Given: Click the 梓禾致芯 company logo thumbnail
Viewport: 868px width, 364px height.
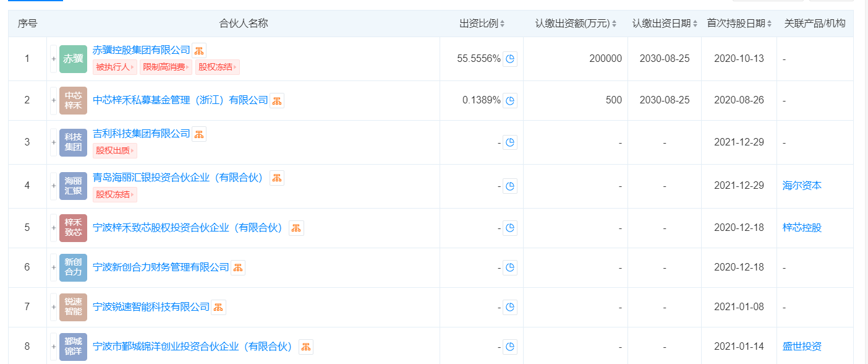Looking at the screenshot, I should pos(73,228).
